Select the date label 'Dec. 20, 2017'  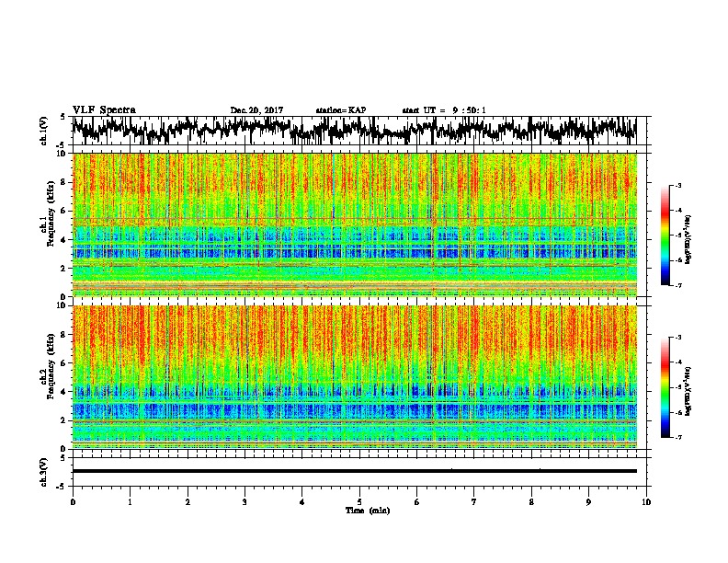click(256, 110)
